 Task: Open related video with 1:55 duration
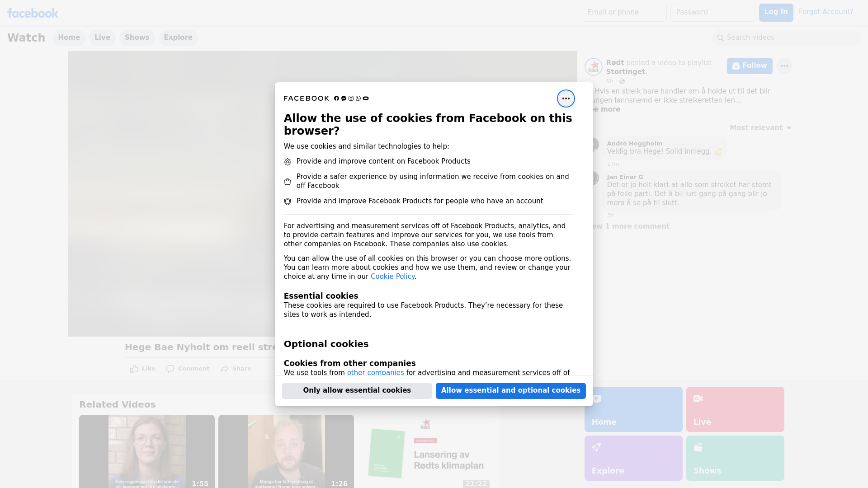click(147, 451)
